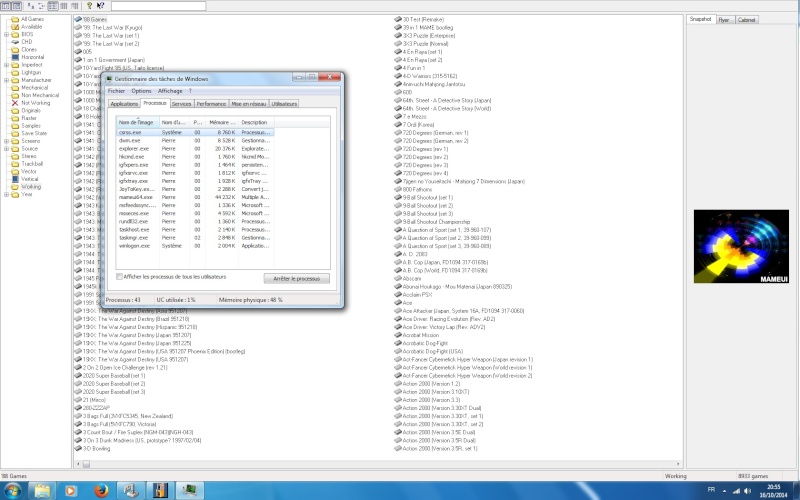This screenshot has height=500, width=800.
Task: Expand the BIOS folder
Action: click(x=6, y=34)
